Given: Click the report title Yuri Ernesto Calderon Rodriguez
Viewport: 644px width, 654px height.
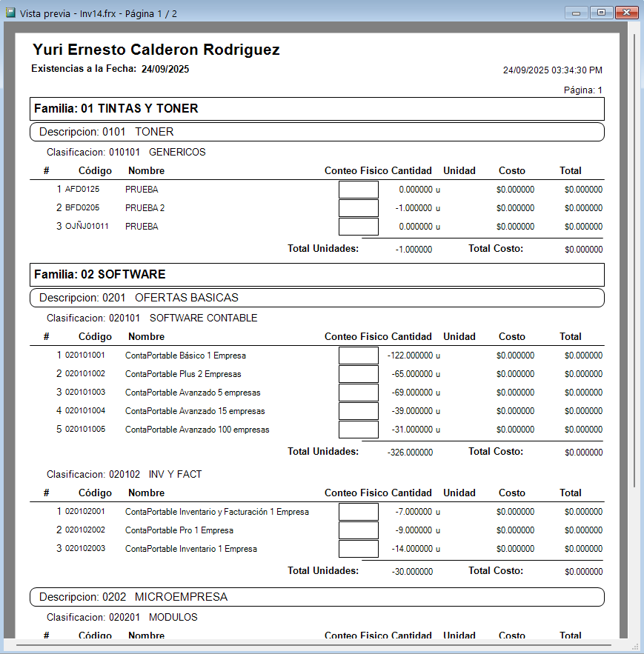Looking at the screenshot, I should point(156,50).
